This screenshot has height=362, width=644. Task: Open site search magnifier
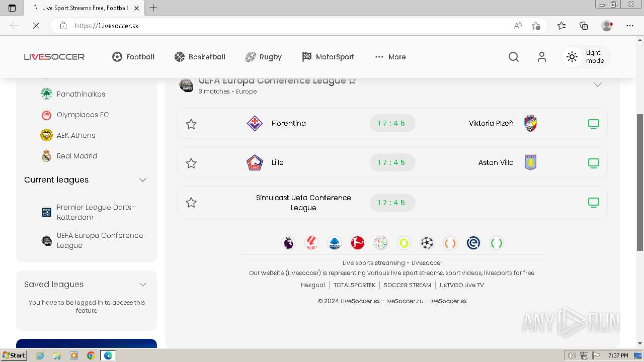[514, 57]
